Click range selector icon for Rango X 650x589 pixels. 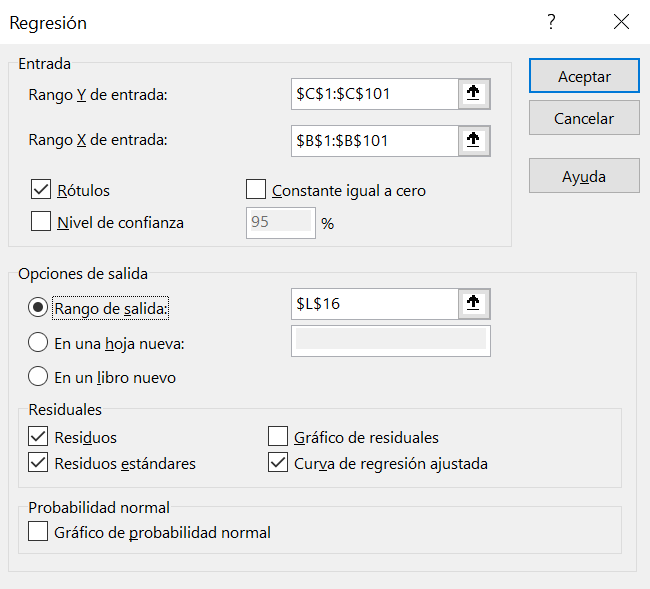[474, 141]
